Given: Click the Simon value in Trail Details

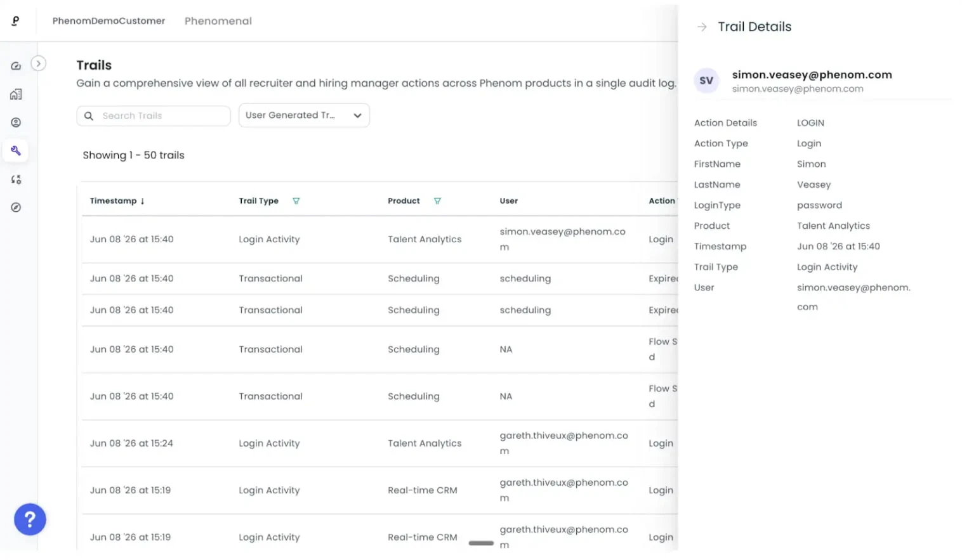Looking at the screenshot, I should pos(811,164).
